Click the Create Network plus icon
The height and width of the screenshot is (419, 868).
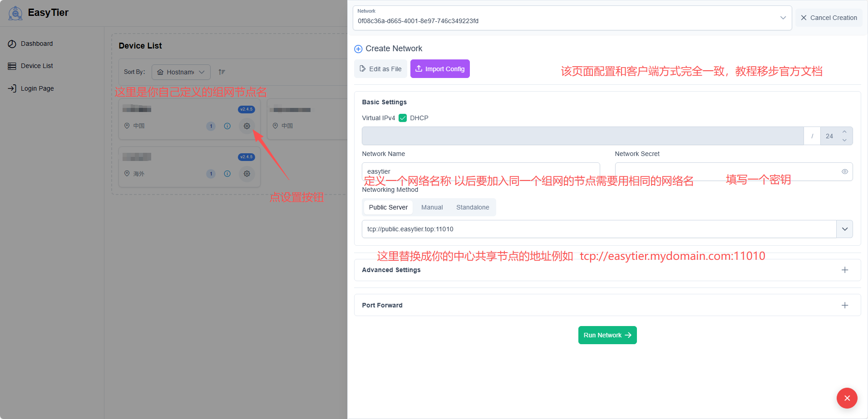coord(358,49)
